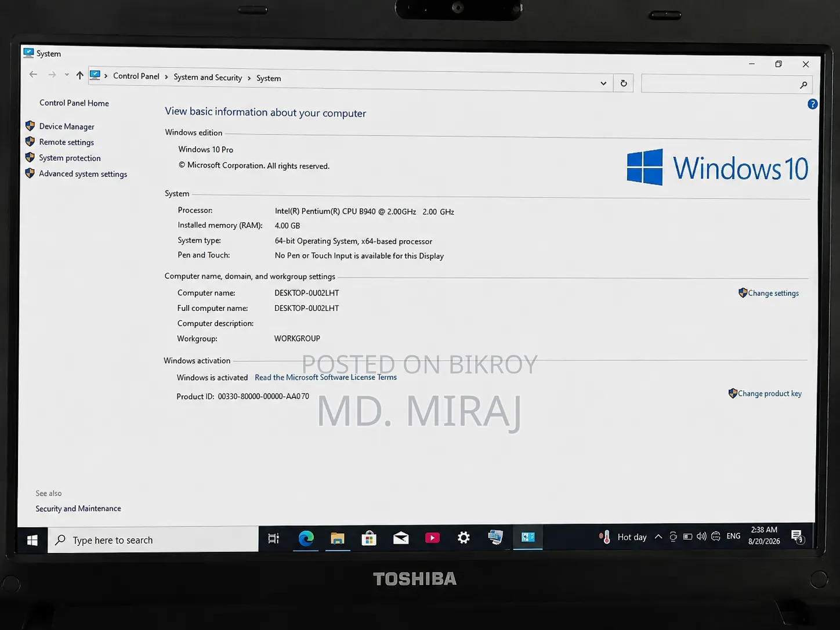
Task: Click the 4.00 GB installed memory value
Action: [287, 226]
